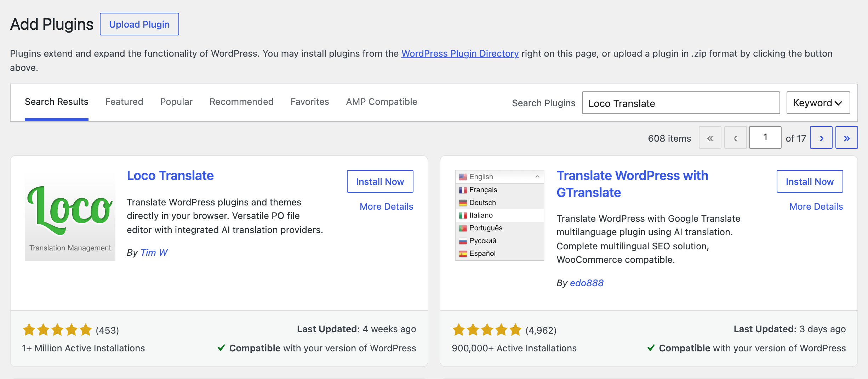
Task: Click 'Last Updated: 4 weeks ago' text
Action: pos(356,329)
